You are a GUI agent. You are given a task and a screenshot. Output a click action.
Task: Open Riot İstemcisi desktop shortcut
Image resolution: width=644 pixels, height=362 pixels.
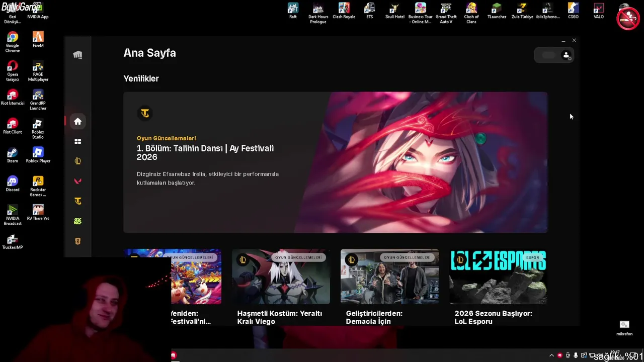13,97
